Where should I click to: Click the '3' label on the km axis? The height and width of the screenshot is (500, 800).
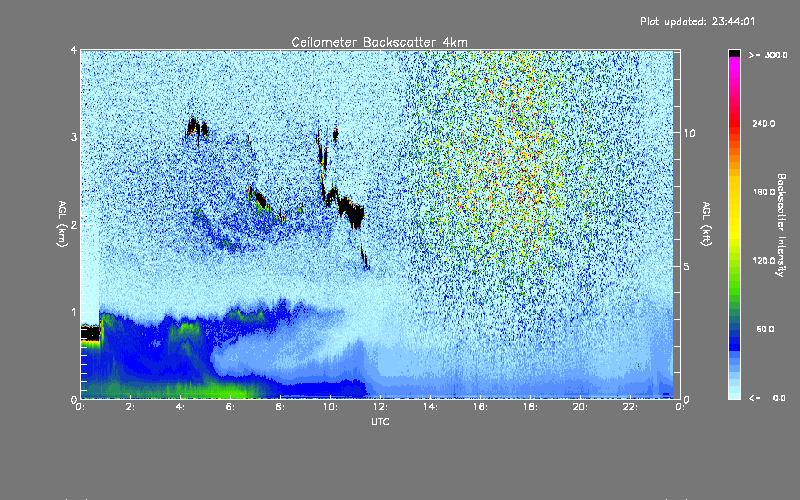click(x=74, y=137)
